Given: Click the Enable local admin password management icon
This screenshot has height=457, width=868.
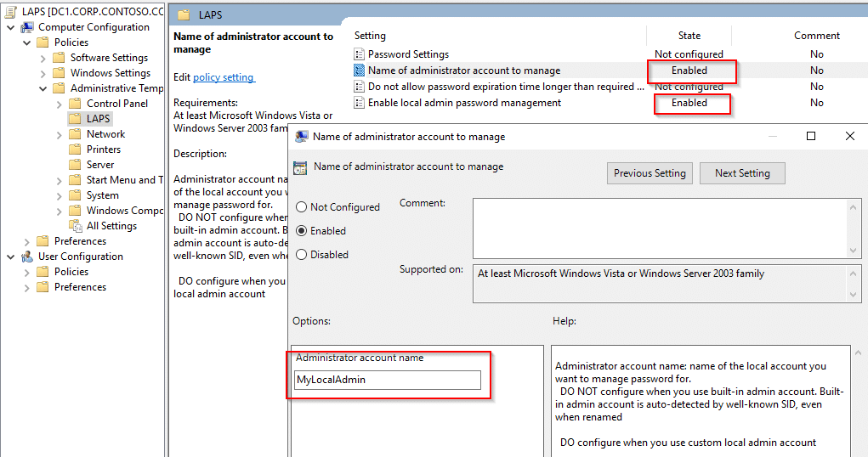Looking at the screenshot, I should (360, 103).
